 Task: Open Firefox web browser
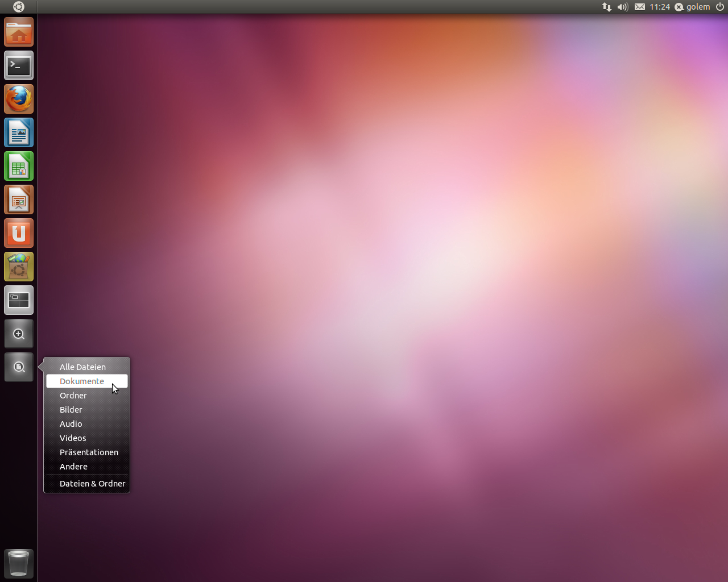click(x=19, y=99)
